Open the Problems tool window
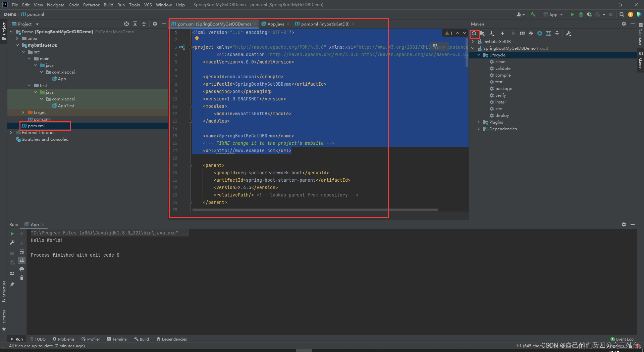 [x=63, y=339]
